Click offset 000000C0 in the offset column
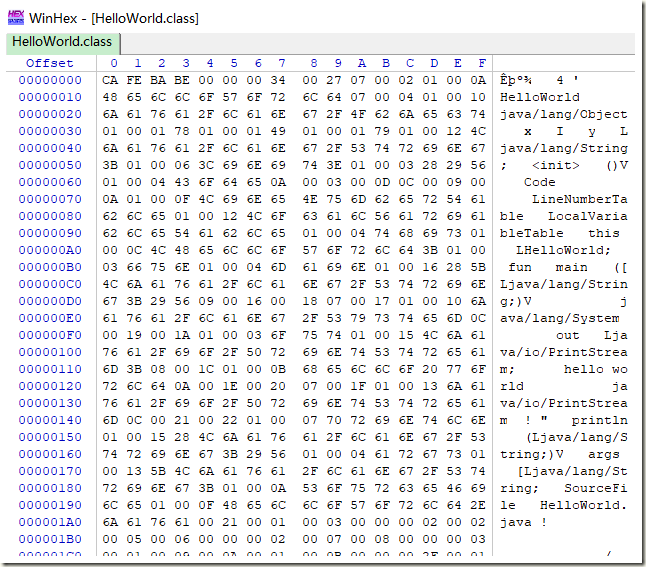 click(50, 284)
